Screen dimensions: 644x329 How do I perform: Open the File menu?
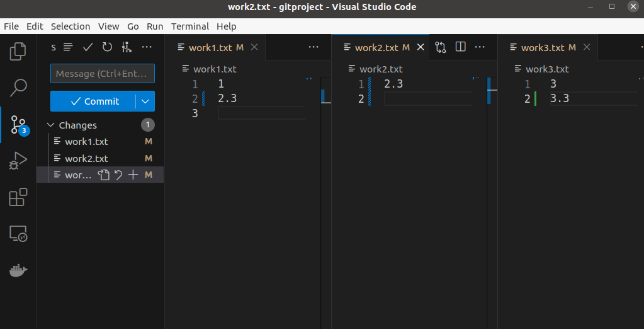(x=11, y=26)
